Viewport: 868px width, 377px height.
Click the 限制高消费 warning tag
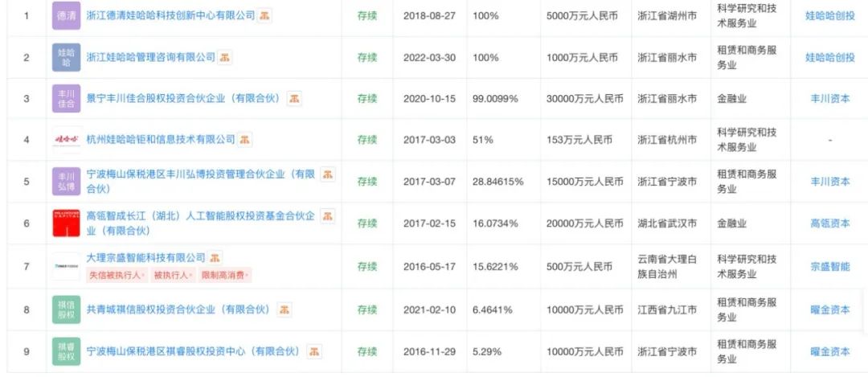tap(227, 275)
